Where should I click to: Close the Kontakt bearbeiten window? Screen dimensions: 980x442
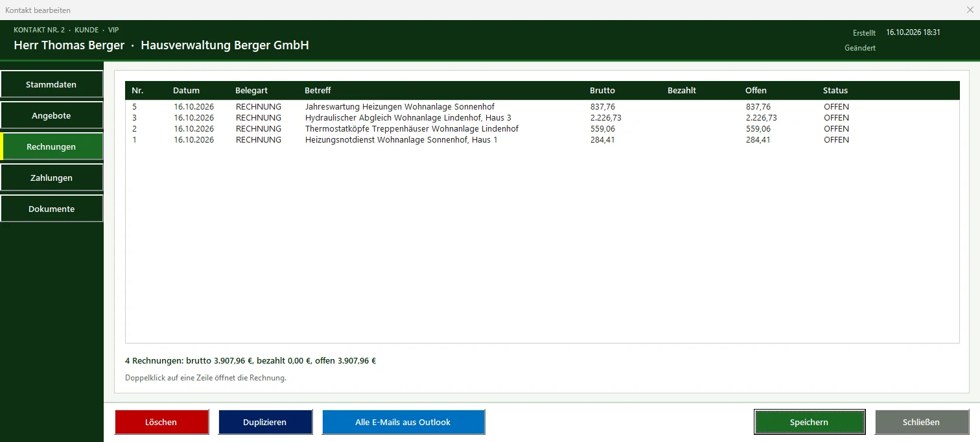(970, 10)
